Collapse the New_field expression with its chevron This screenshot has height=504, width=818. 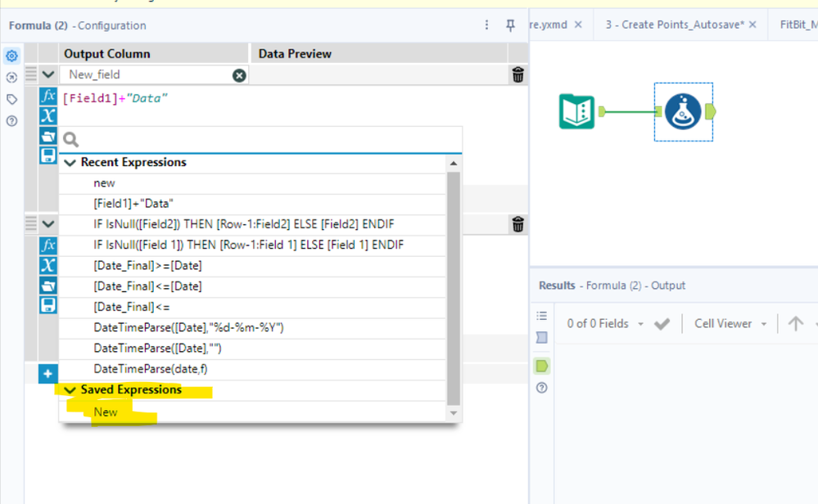point(48,74)
